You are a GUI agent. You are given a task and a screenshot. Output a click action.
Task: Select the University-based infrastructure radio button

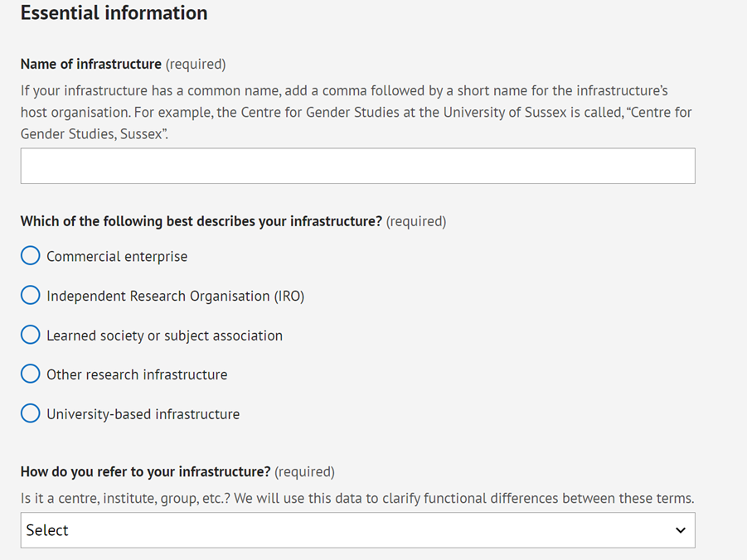pos(31,413)
